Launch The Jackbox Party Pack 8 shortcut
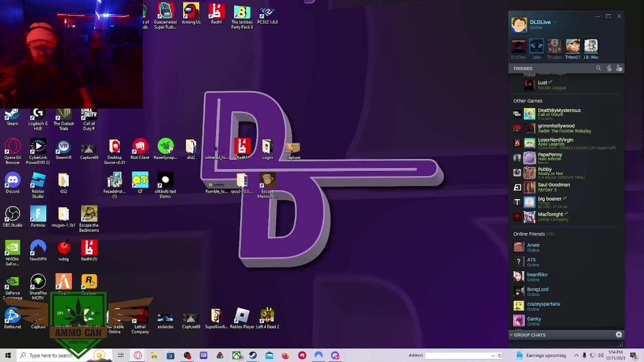The width and height of the screenshot is (644, 362). coord(242,17)
